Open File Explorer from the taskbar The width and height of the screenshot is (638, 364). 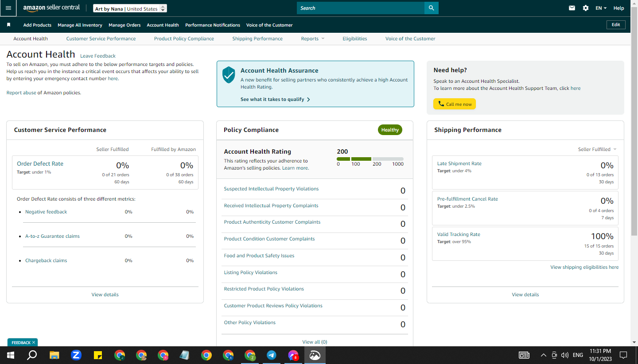[54, 355]
